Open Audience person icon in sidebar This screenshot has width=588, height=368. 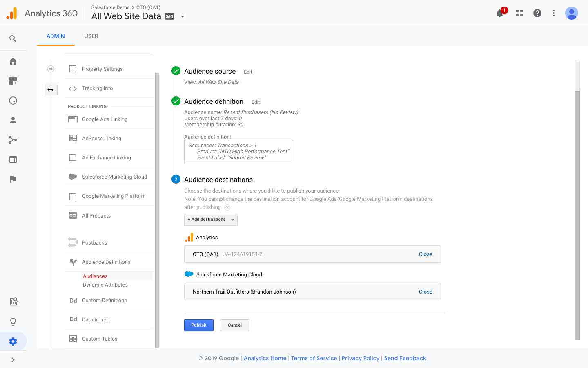click(x=13, y=120)
